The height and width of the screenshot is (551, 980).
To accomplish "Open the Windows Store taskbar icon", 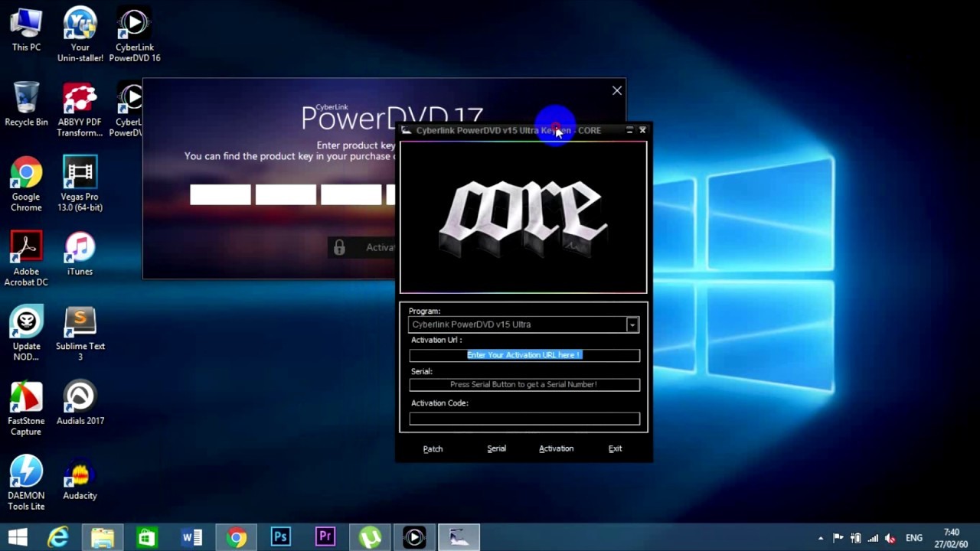I will [x=147, y=537].
